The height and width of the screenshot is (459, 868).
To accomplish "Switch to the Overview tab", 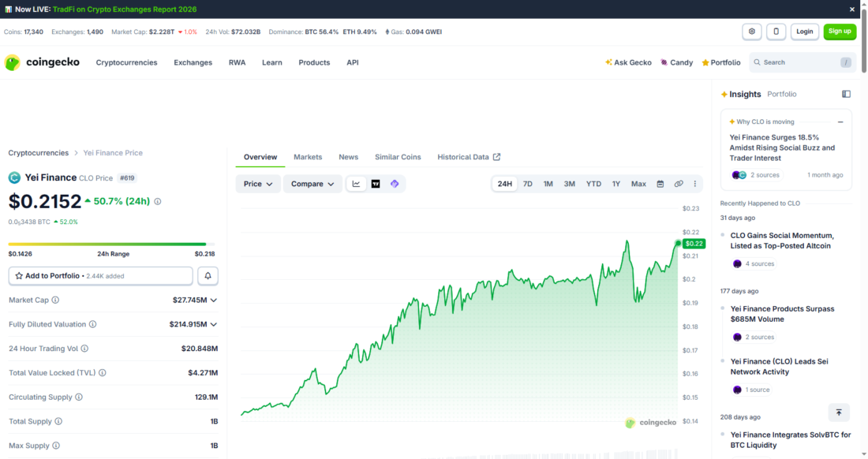I will (x=260, y=157).
